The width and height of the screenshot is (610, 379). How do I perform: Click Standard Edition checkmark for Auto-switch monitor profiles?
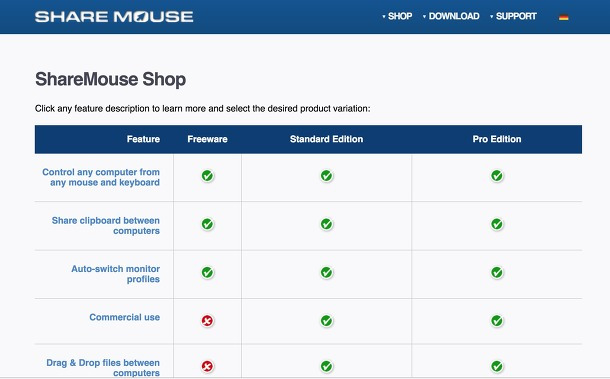pyautogui.click(x=326, y=272)
